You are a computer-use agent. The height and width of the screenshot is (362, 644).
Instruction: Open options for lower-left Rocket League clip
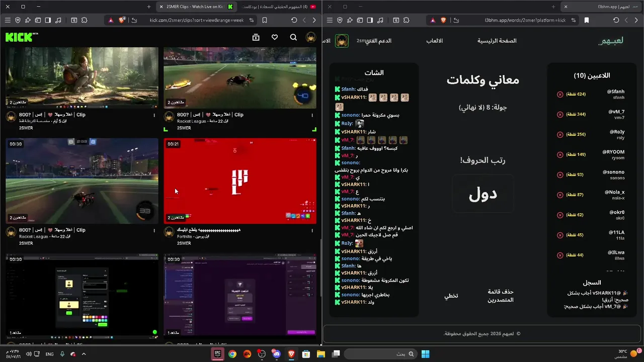(x=154, y=230)
